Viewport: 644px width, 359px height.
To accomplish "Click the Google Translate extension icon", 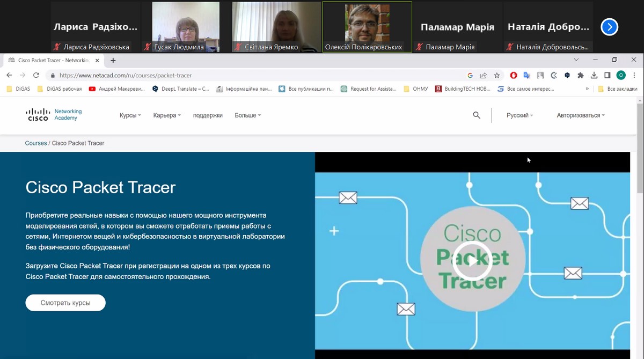I will click(526, 76).
